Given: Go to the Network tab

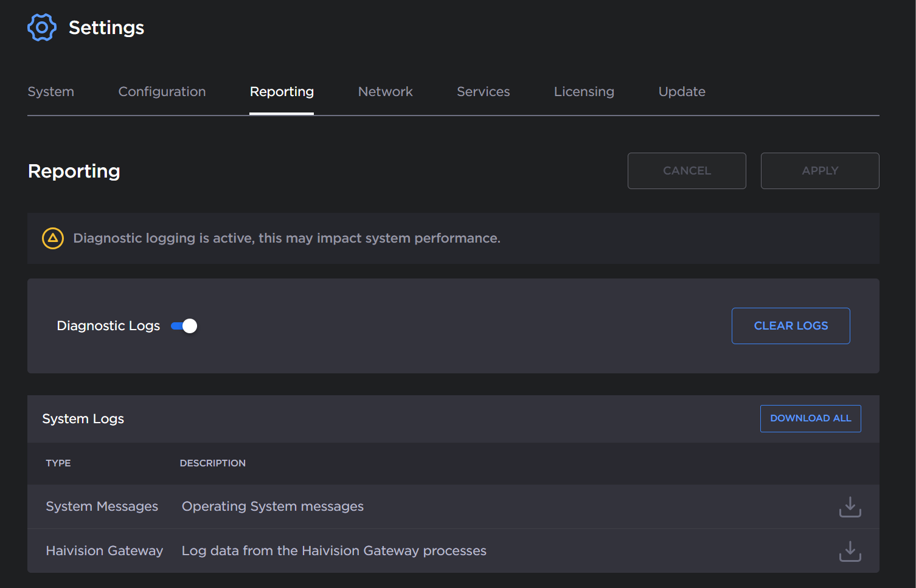Looking at the screenshot, I should coord(385,92).
